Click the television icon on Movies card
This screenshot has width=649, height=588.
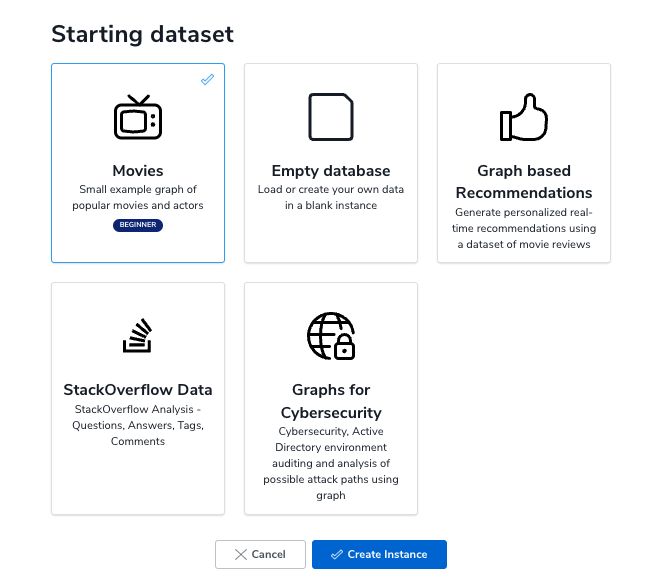click(138, 117)
